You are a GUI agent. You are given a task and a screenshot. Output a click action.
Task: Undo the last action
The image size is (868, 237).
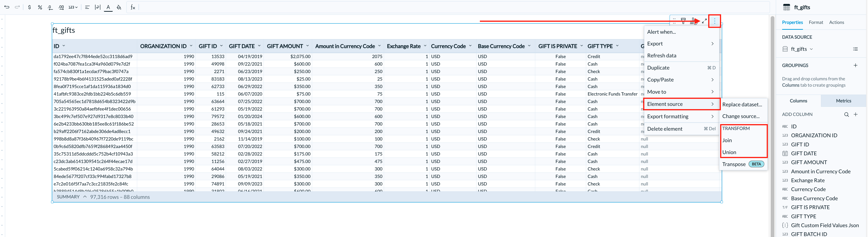coord(7,7)
